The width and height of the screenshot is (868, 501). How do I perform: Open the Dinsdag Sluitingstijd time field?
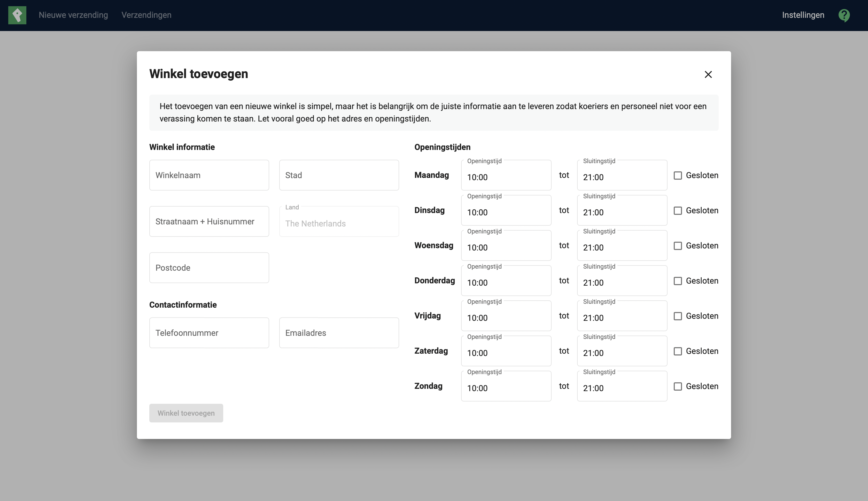click(622, 212)
